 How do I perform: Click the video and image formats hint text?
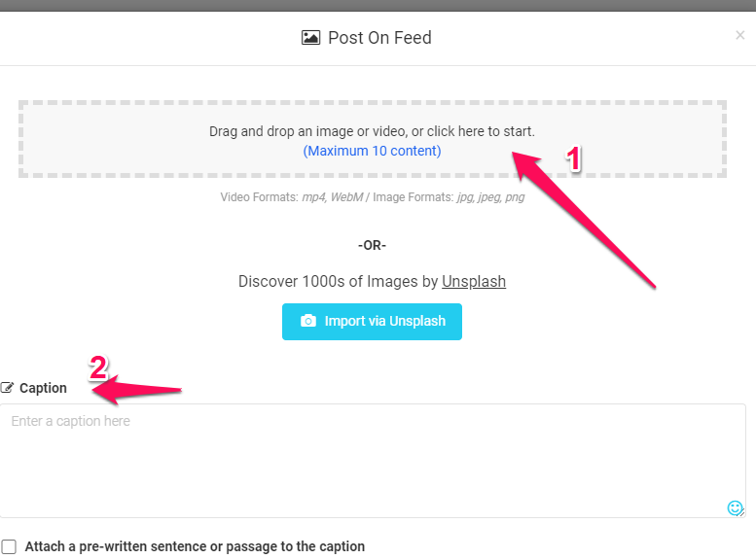tap(373, 197)
